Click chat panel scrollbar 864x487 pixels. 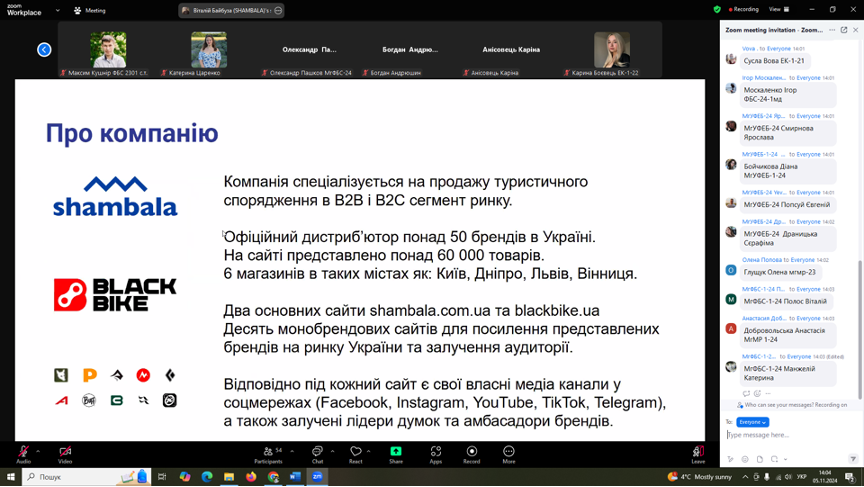point(860,329)
